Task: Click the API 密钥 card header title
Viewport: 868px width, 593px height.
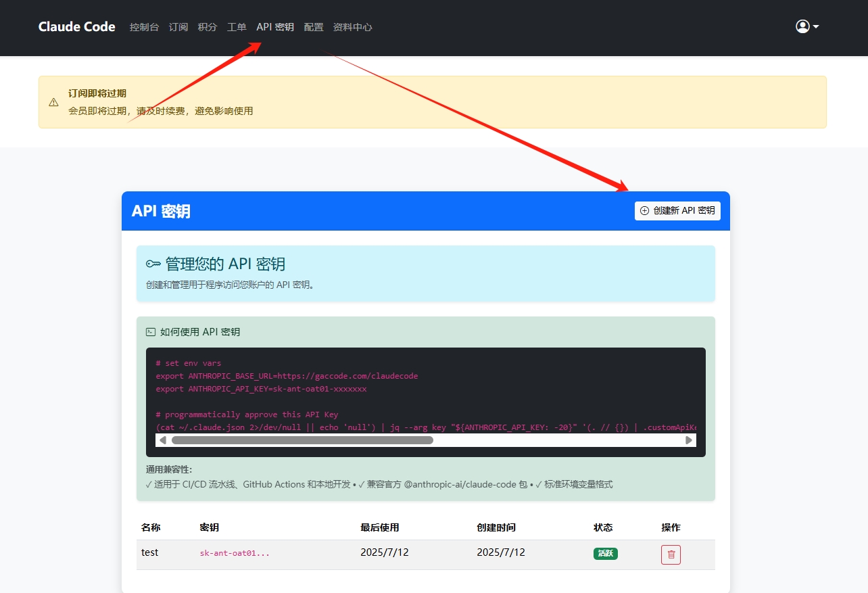Action: point(161,211)
